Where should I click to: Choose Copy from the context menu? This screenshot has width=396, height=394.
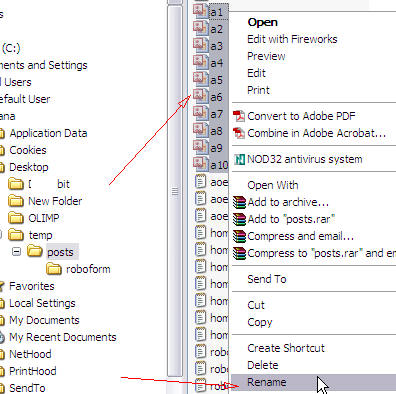[260, 322]
